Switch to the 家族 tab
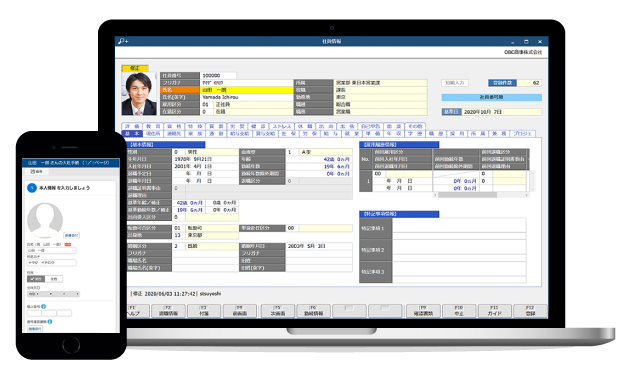This screenshot has width=640, height=380. (195, 133)
